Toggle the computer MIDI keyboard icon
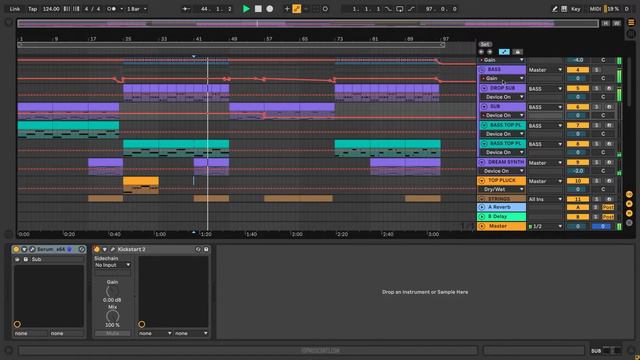This screenshot has height=360, width=640. tap(564, 9)
